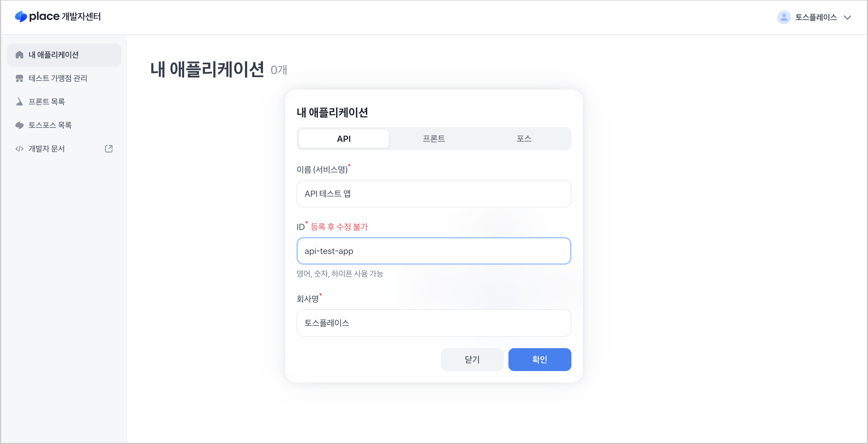The height and width of the screenshot is (444, 868).
Task: Click the 회사명 field showing 토스플레이스
Action: tap(434, 323)
